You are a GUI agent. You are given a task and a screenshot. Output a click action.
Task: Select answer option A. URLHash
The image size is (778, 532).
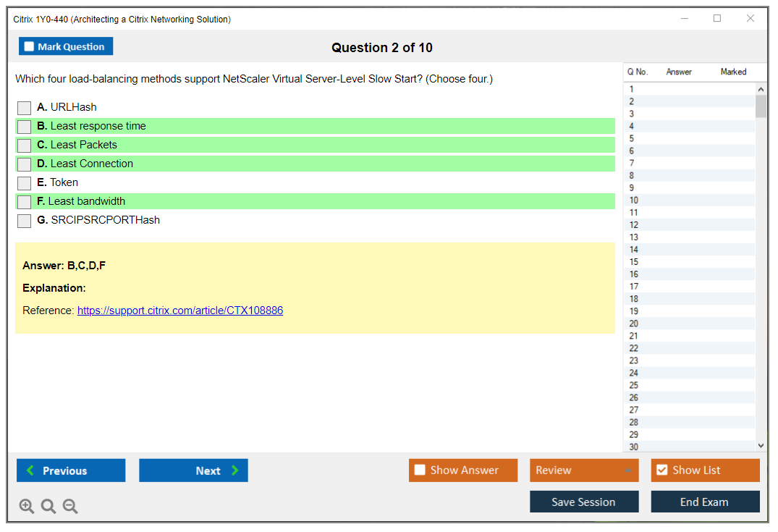(x=25, y=108)
